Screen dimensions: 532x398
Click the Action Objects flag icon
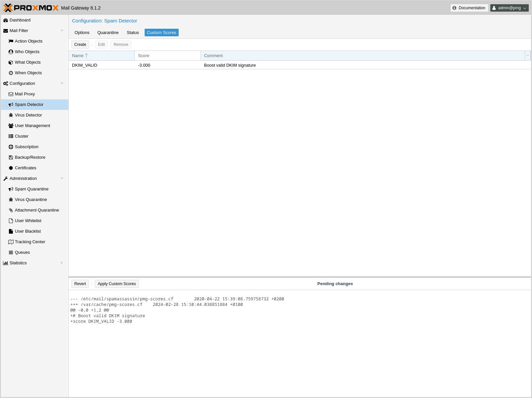pos(11,41)
